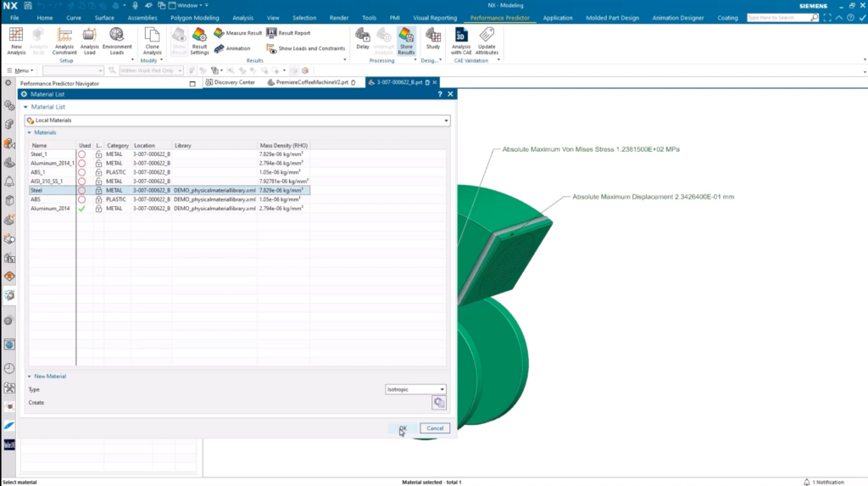The height and width of the screenshot is (486, 868).
Task: Click the Create material icon button
Action: (438, 403)
